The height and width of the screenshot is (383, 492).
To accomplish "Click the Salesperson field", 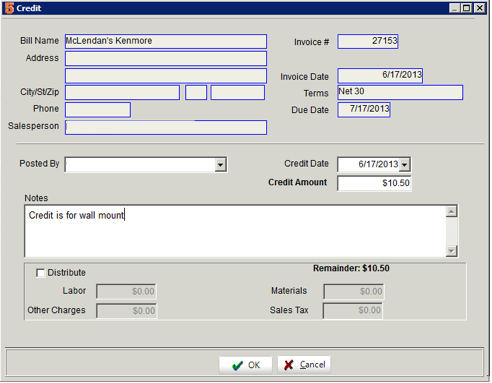I will (166, 127).
